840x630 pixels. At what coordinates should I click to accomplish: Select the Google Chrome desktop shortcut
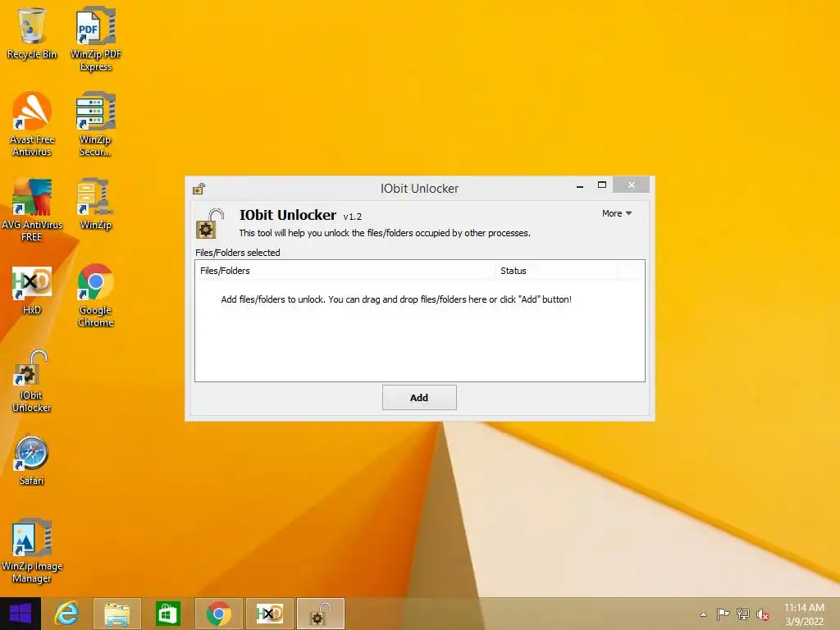coord(95,295)
